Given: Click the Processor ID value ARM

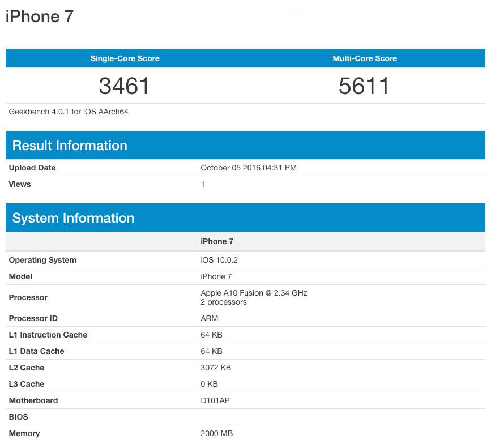Looking at the screenshot, I should [209, 318].
